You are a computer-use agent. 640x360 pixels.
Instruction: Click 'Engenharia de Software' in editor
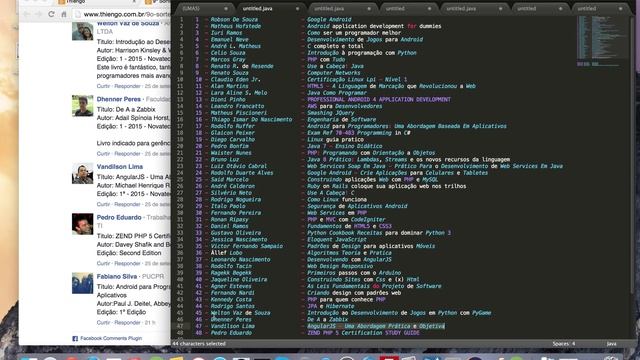coord(342,120)
